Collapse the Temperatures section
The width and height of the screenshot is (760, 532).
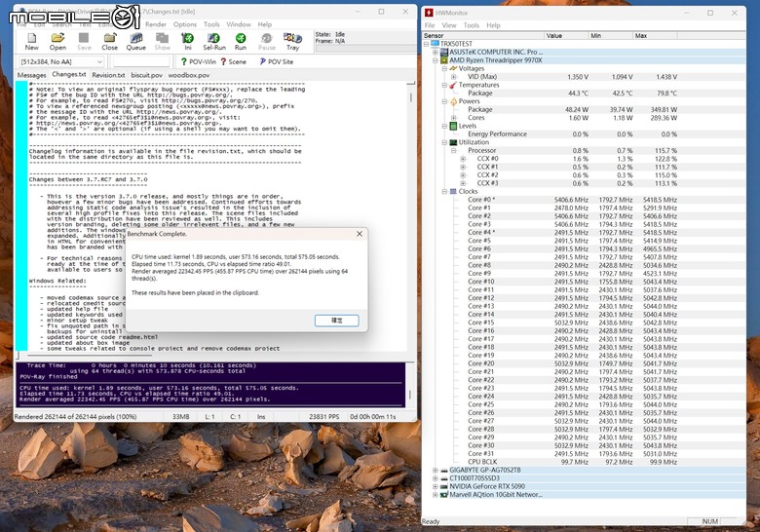(x=444, y=85)
